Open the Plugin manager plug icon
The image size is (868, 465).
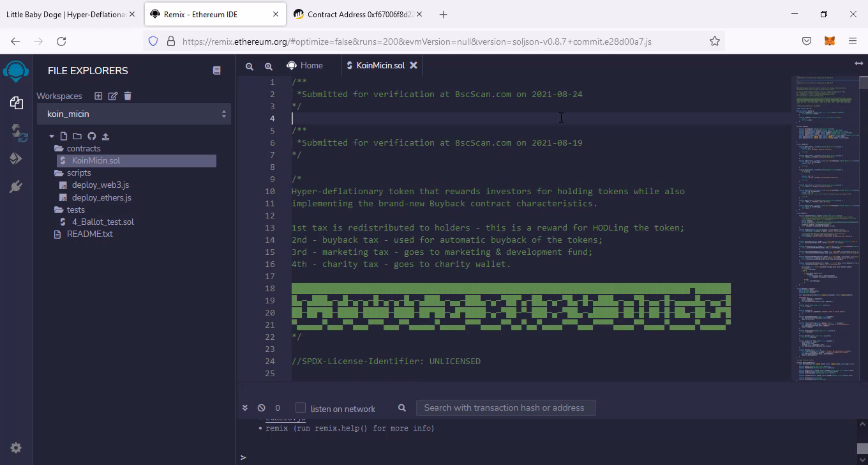(17, 187)
